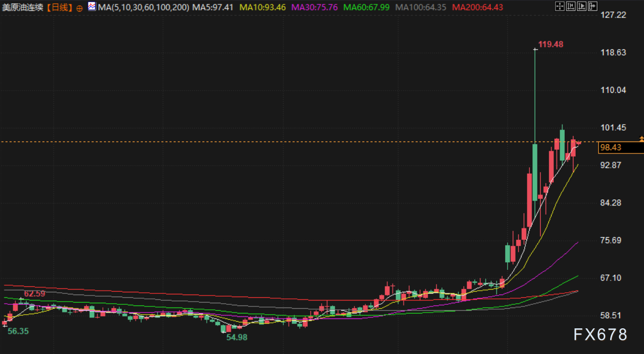This screenshot has width=644, height=354.
Task: Click the 119.48 high price marker
Action: pos(551,44)
